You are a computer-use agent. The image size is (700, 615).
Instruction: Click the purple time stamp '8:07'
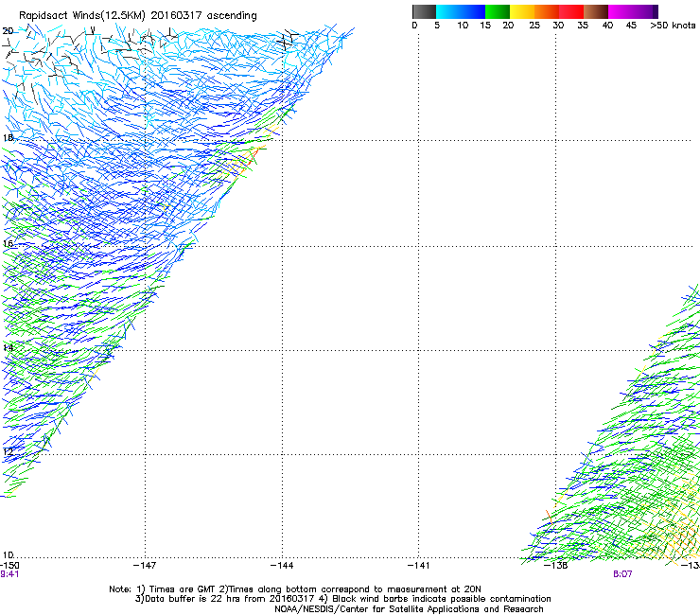click(x=622, y=574)
